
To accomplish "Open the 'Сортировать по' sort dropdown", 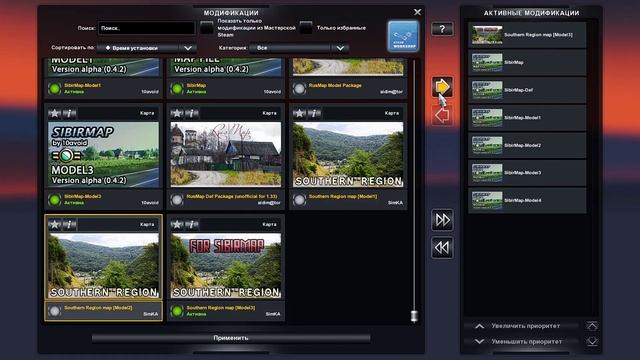I will 146,48.
